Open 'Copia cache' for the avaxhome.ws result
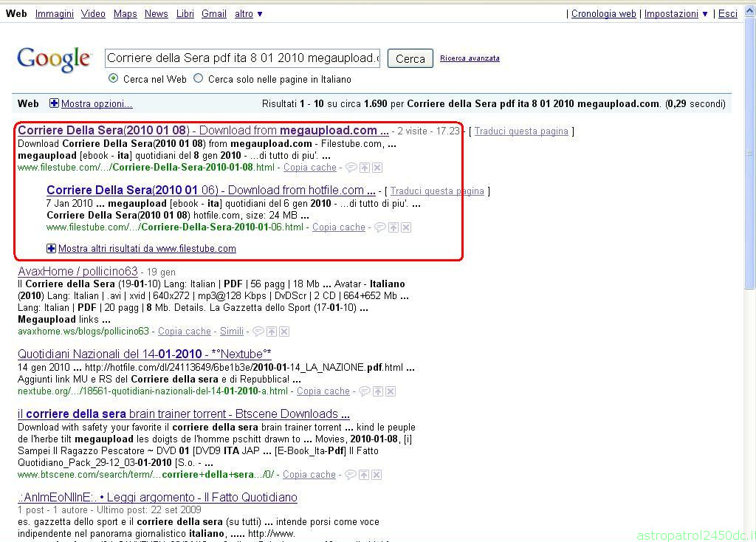 (x=185, y=332)
